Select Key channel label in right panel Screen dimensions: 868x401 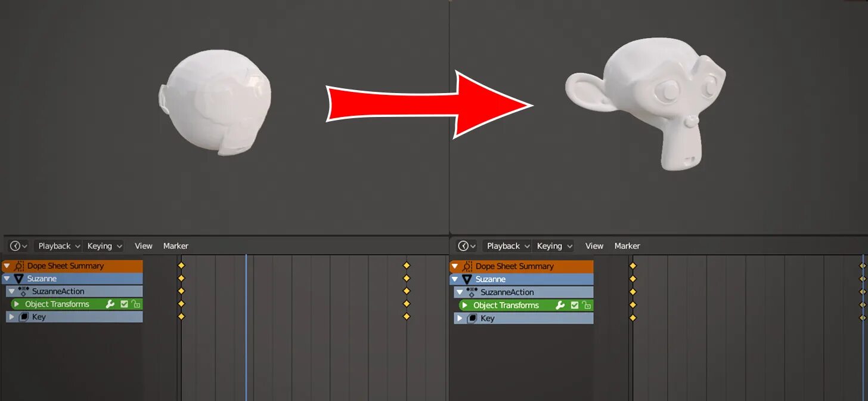488,318
